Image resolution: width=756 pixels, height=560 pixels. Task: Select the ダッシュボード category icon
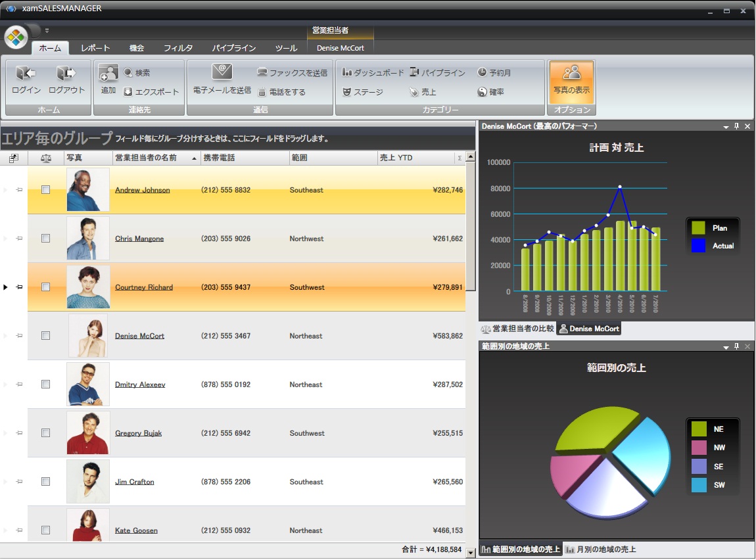(x=347, y=72)
